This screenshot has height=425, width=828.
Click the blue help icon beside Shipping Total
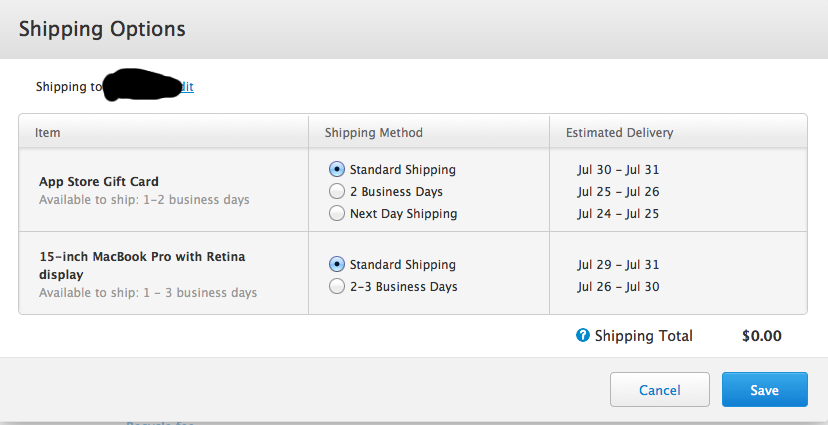coord(582,335)
